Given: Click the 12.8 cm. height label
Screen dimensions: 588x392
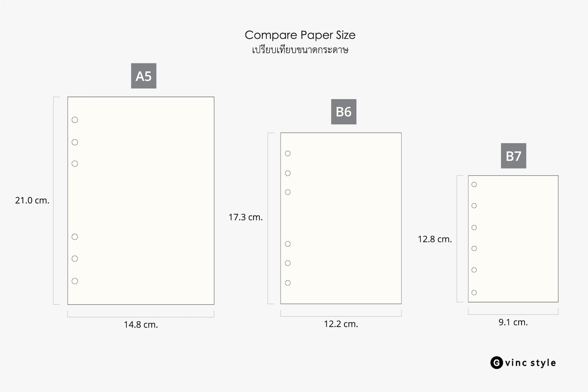Looking at the screenshot, I should (x=435, y=239).
